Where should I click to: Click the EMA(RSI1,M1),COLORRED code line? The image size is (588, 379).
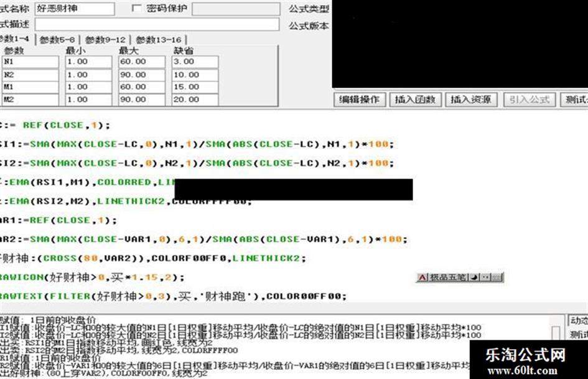point(87,182)
